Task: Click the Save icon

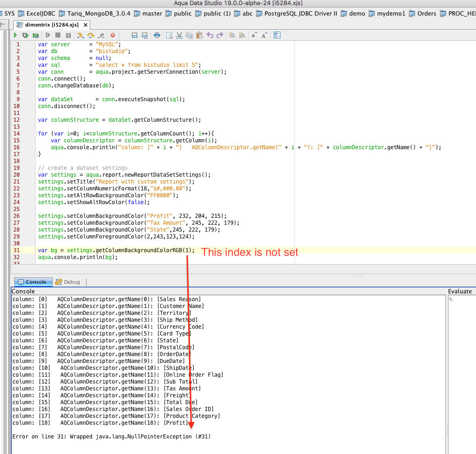Action: (135, 35)
